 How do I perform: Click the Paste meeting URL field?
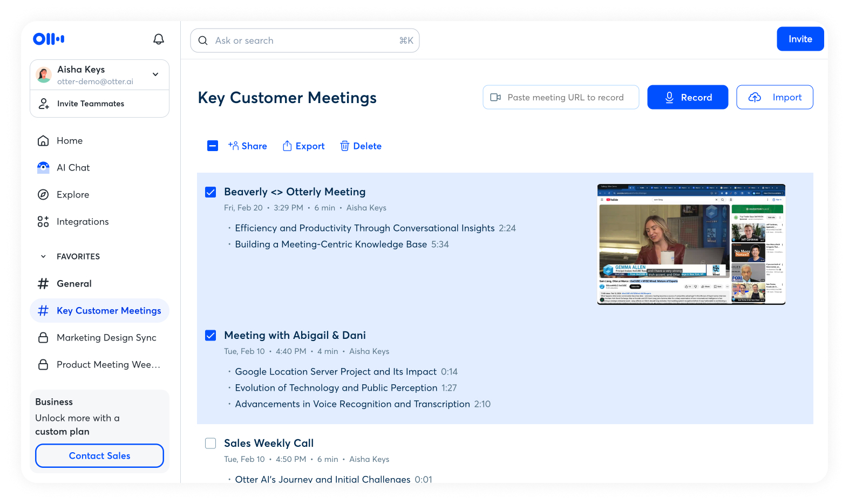565,98
